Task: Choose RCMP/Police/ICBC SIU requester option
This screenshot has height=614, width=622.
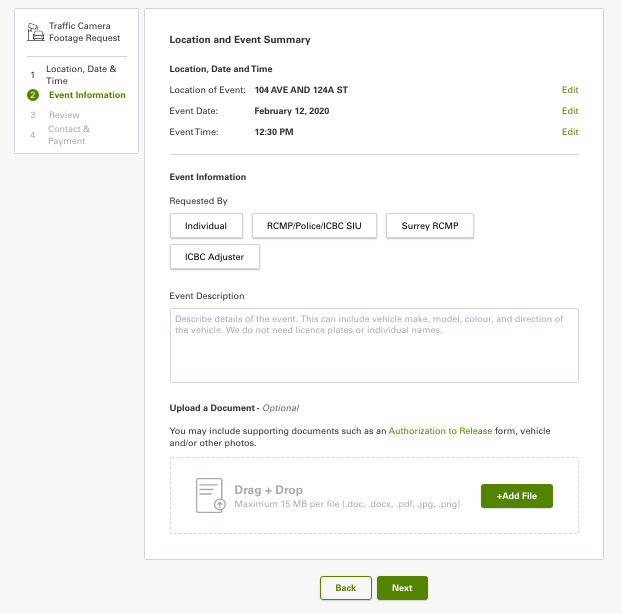Action: 314,227
